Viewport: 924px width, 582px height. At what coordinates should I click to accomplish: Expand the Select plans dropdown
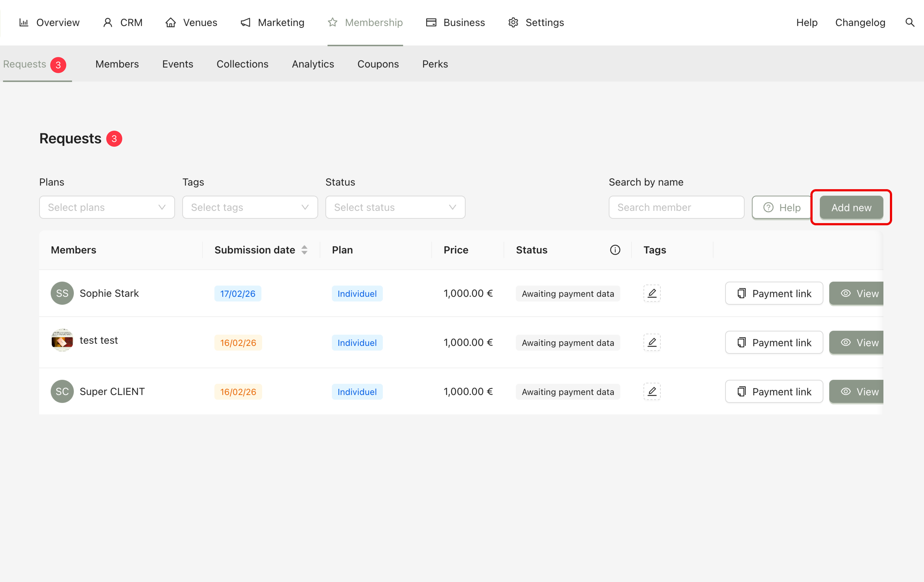pyautogui.click(x=107, y=207)
